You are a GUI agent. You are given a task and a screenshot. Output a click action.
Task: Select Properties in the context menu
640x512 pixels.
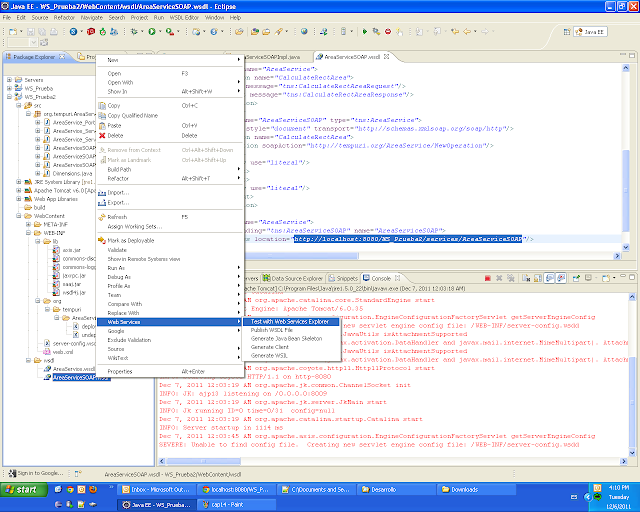170,372
